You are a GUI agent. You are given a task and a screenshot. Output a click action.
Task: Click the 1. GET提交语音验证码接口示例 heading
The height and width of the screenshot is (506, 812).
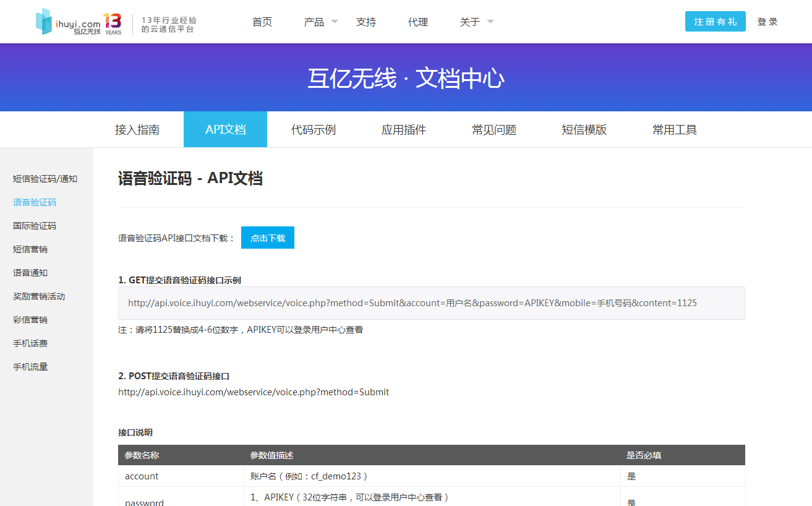[180, 280]
